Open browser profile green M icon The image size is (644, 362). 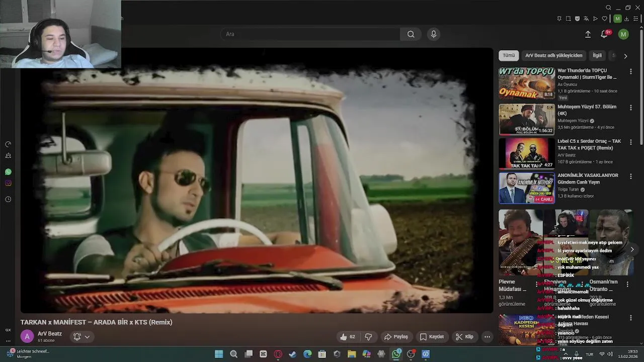tap(617, 19)
